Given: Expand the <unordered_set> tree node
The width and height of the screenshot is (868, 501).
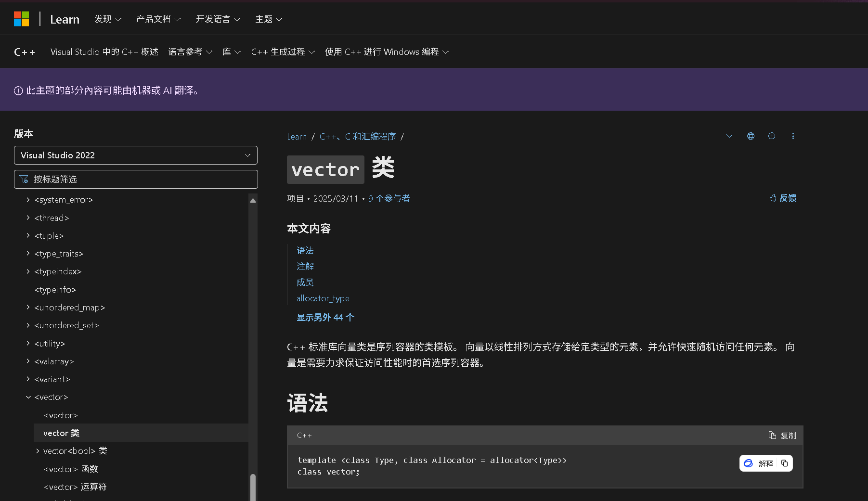Looking at the screenshot, I should [x=28, y=325].
